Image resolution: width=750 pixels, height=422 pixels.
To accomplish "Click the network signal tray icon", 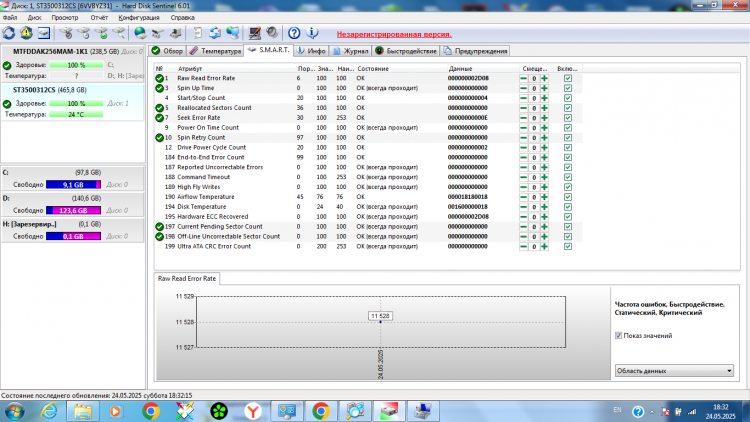I will pyautogui.click(x=692, y=411).
